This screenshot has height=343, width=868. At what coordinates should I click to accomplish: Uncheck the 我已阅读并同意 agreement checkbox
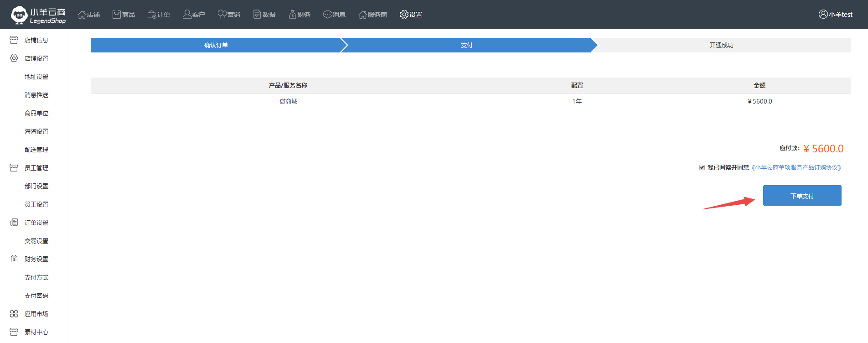coord(702,167)
